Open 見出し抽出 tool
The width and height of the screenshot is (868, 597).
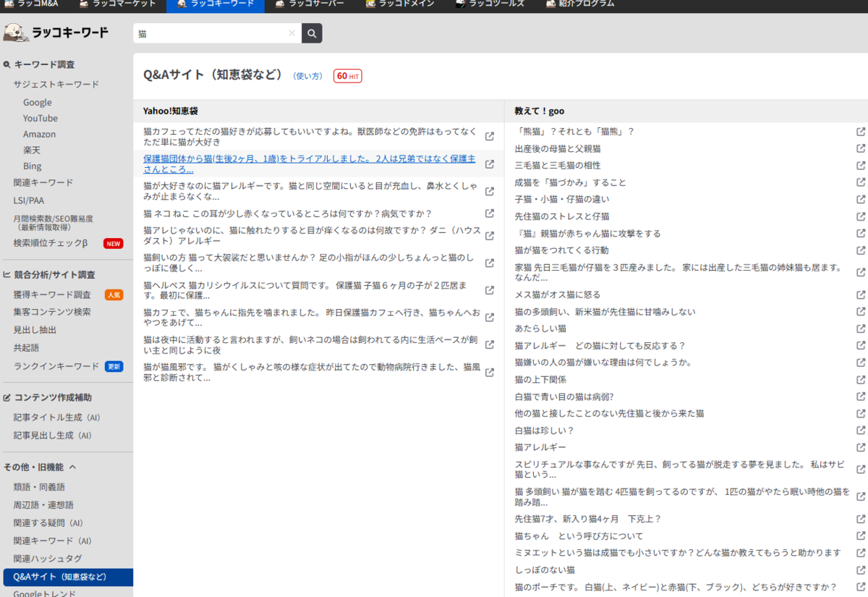coord(35,330)
